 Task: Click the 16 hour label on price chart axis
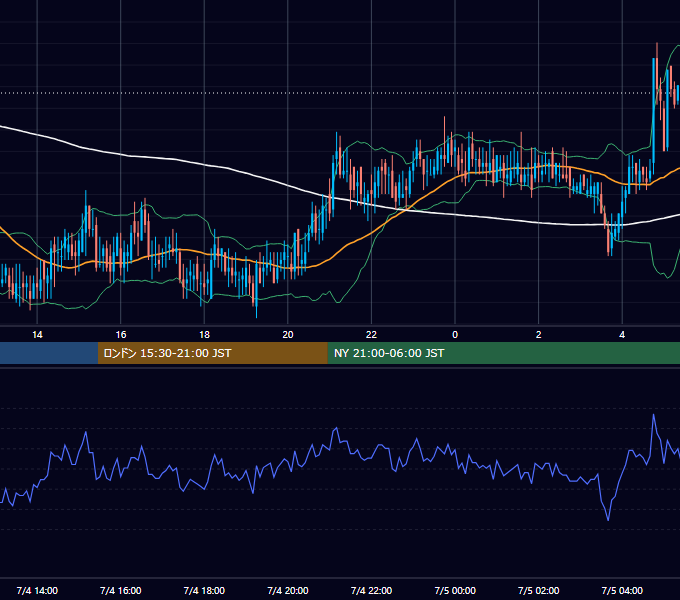pyautogui.click(x=121, y=335)
